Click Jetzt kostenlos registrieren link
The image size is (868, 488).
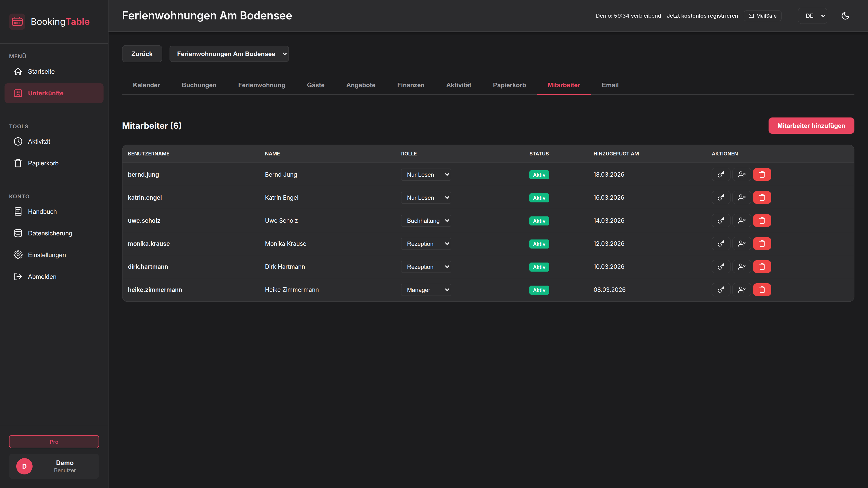coord(702,16)
